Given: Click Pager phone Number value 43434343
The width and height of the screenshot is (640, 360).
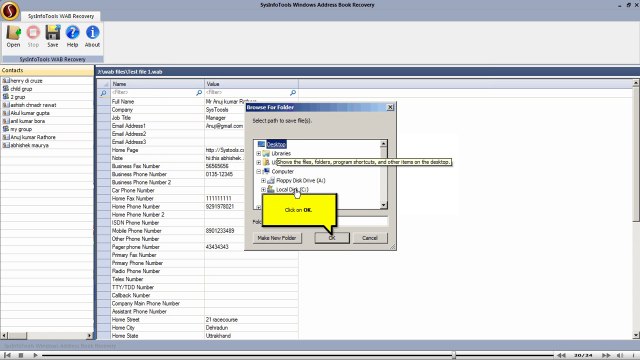Looking at the screenshot, I should [x=217, y=247].
